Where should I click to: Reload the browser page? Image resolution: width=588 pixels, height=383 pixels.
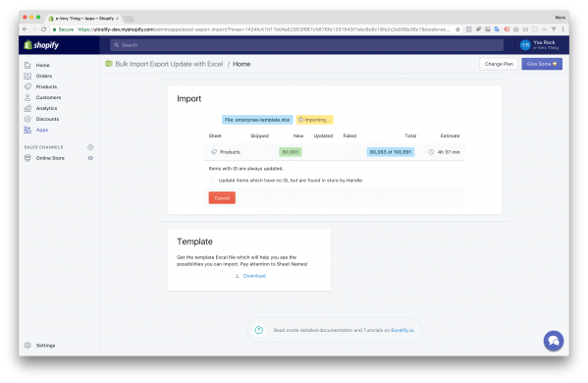tap(44, 29)
